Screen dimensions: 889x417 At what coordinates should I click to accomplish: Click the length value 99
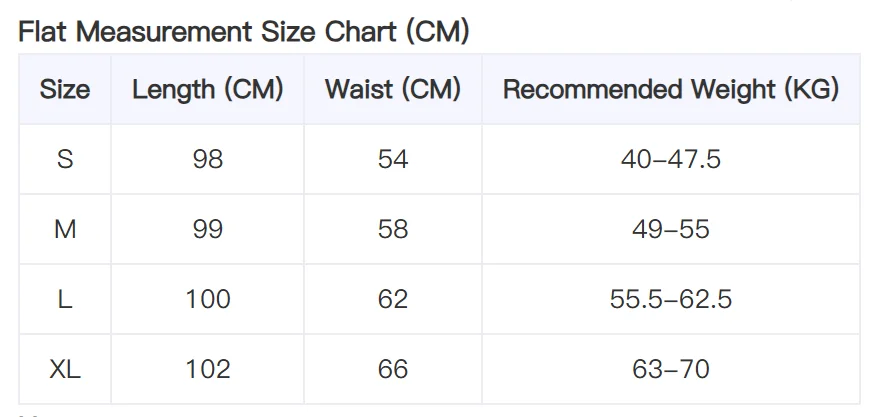coord(208,229)
